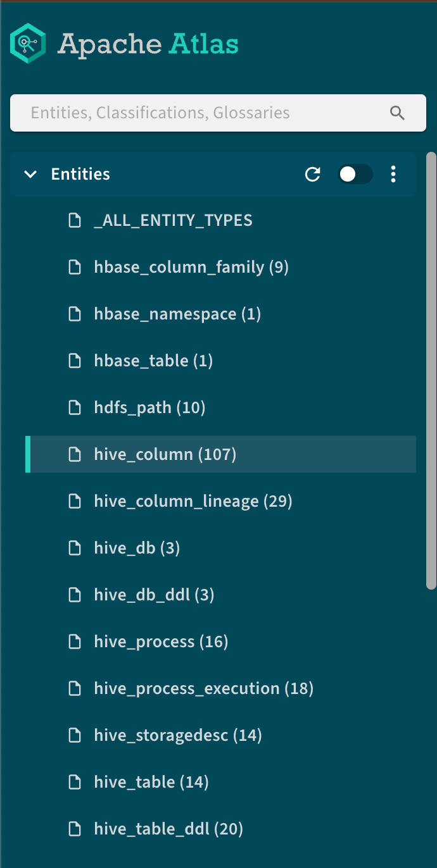Click hive_storagedesc (14) entry
Viewport: 437px width, 868px height.
click(177, 735)
